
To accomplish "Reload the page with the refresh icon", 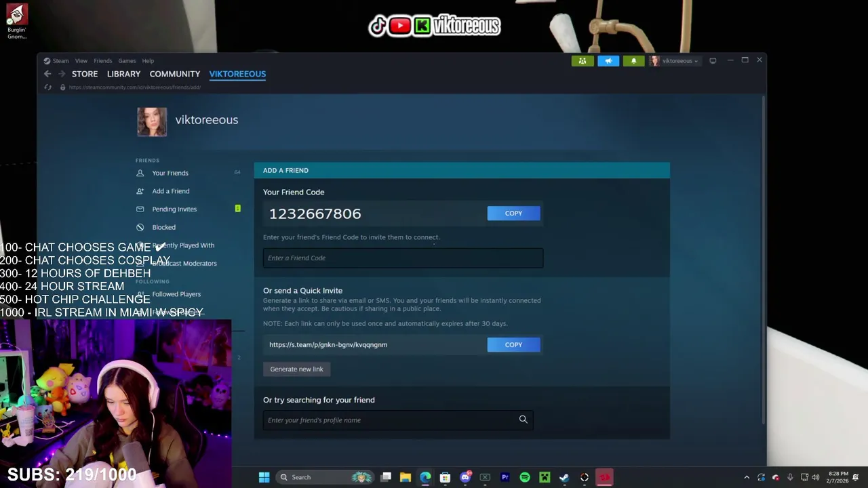I will pos(47,87).
